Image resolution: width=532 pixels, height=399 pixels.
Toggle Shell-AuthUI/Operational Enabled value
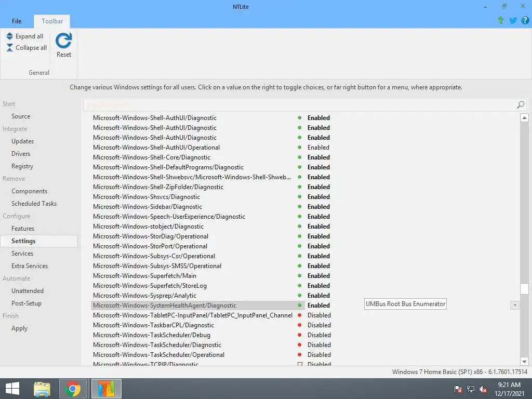(318, 147)
